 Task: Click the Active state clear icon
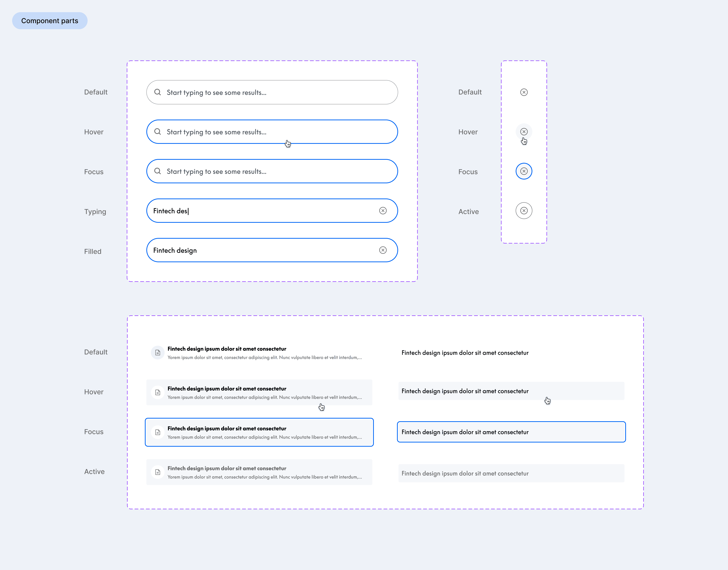[524, 211]
